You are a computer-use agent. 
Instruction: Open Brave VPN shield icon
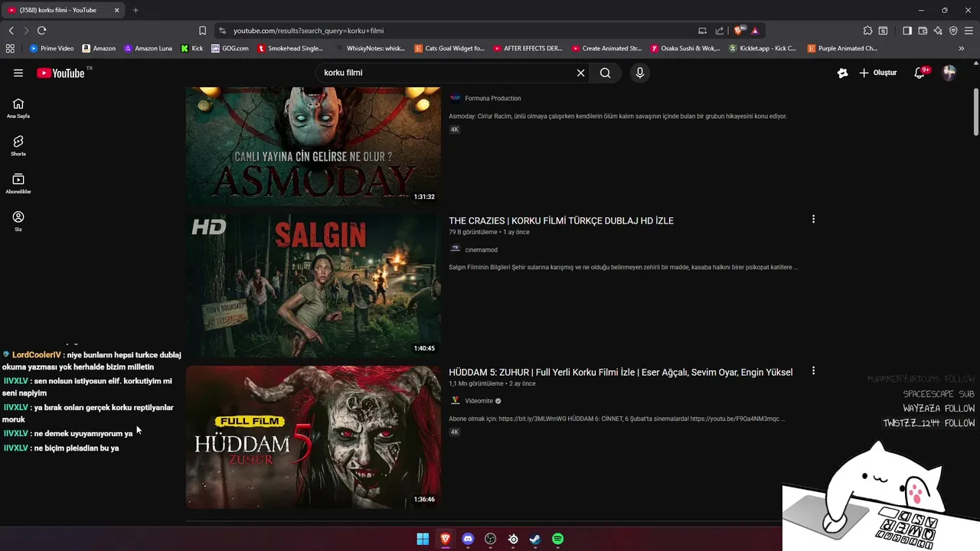pos(953,31)
